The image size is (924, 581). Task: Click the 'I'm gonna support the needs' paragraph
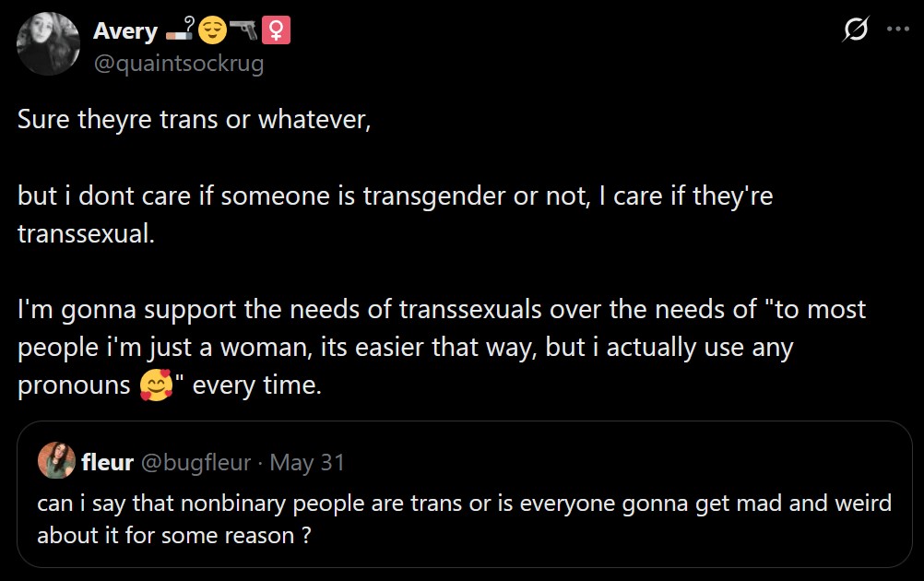(442, 347)
